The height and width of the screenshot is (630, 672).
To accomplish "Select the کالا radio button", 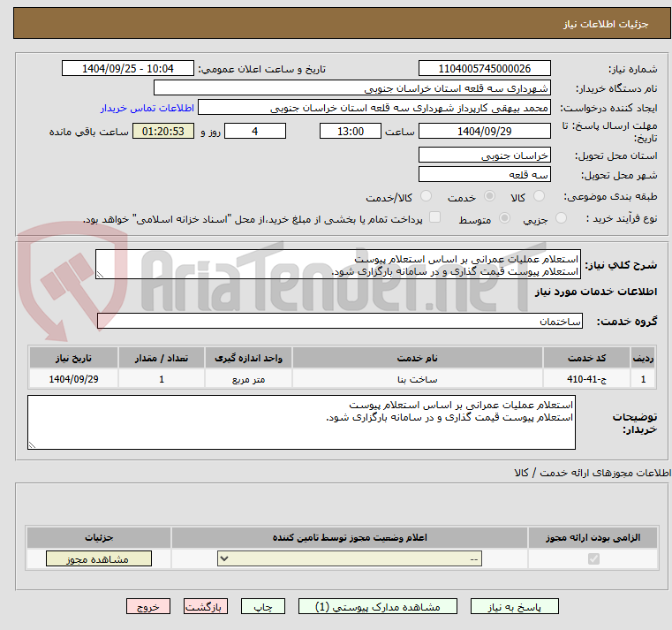I will pyautogui.click(x=539, y=196).
